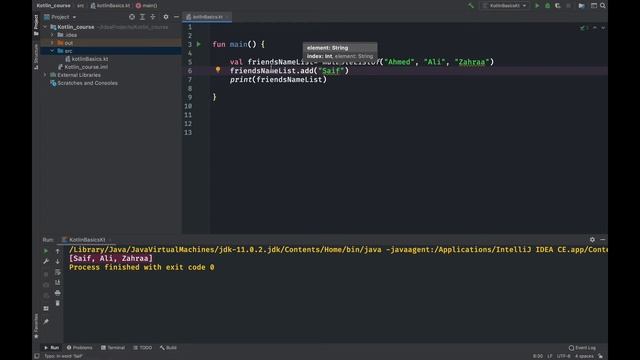Click the Clear All trash icon in the Run panel
The image size is (640, 360).
click(58, 303)
